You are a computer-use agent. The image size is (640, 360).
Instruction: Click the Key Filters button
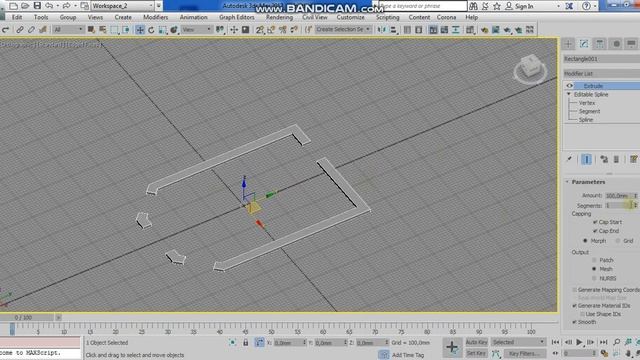pos(524,353)
